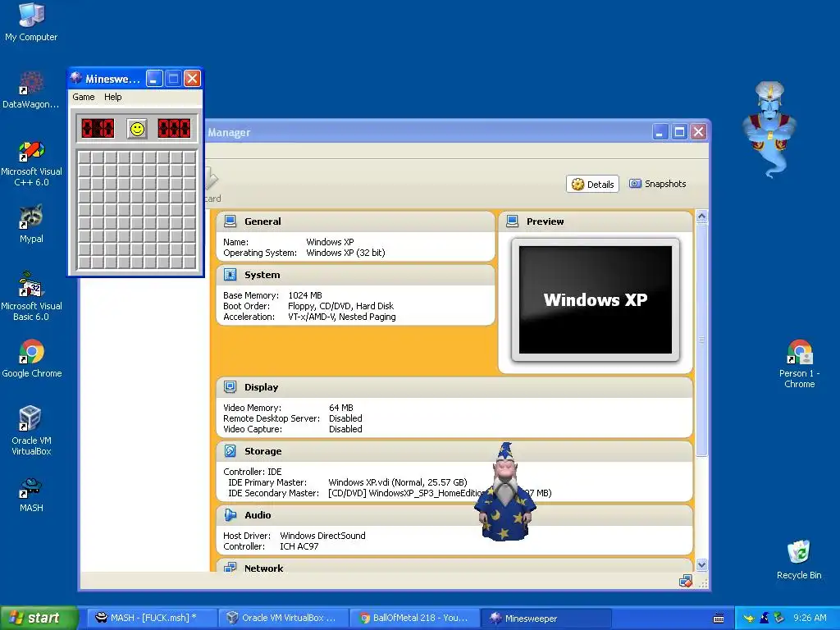Click the VirtualBox status bar network icon
The image size is (840, 630).
(685, 581)
